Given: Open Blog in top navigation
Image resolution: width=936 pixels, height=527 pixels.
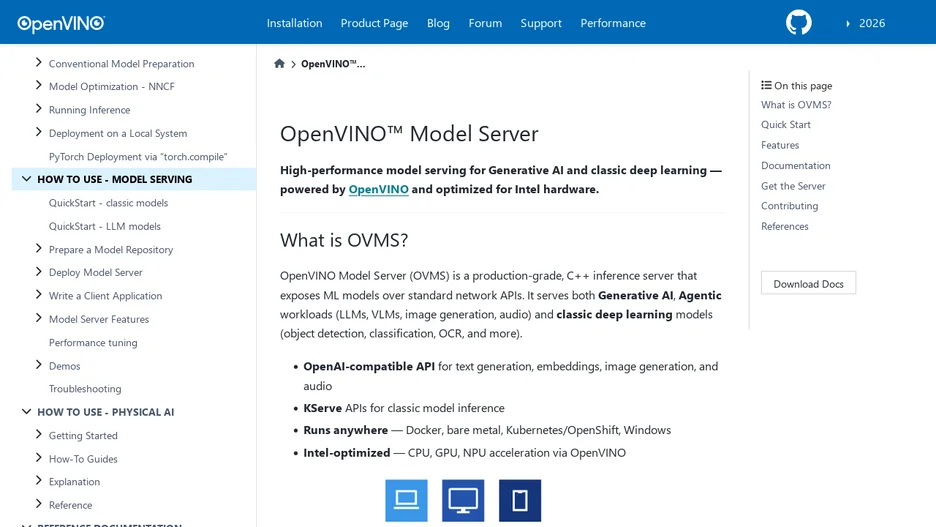Looking at the screenshot, I should (438, 23).
